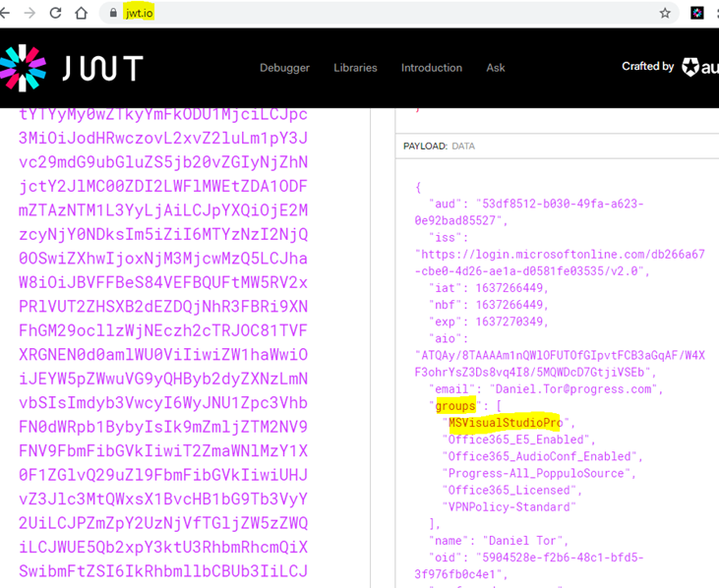Click the Auth0 shield logo
The image size is (719, 588).
point(690,67)
